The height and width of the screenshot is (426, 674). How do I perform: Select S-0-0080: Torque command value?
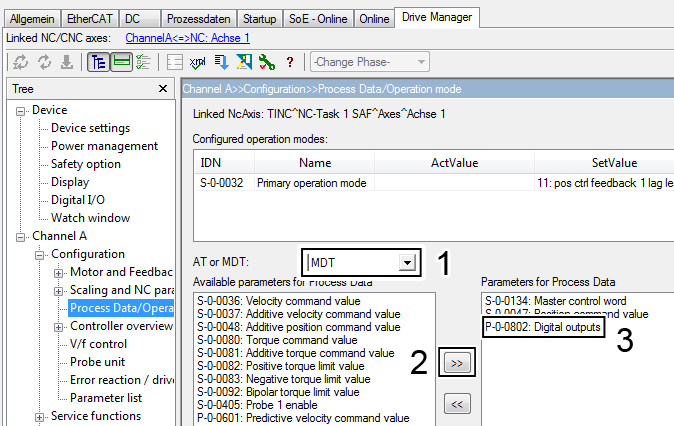point(277,340)
